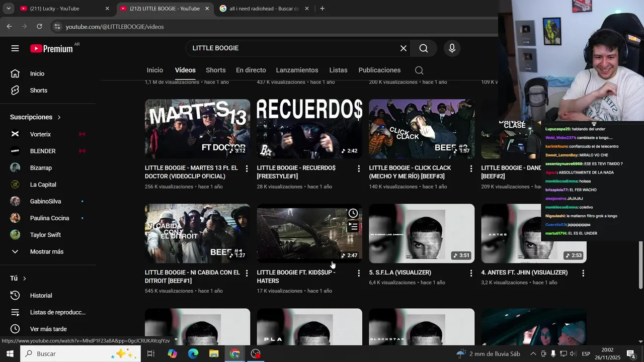Search within channel using magnifier icon

pyautogui.click(x=419, y=70)
